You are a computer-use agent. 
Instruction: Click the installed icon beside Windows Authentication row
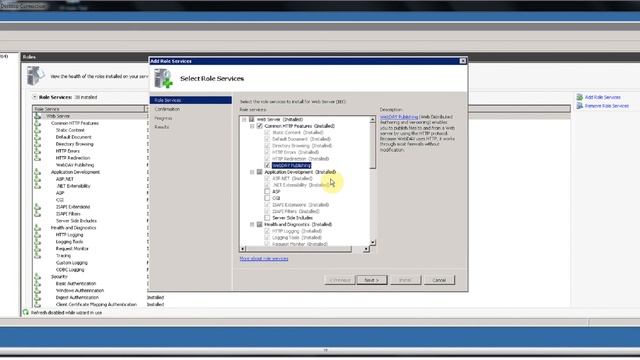pyautogui.click(x=38, y=291)
